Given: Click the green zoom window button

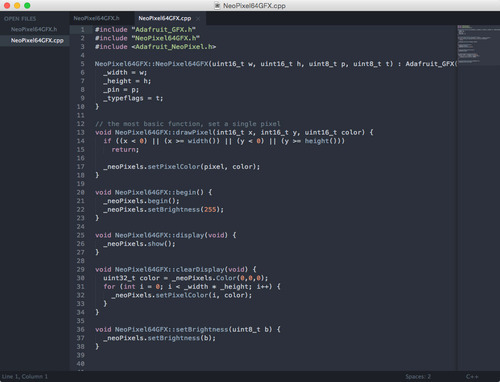Looking at the screenshot, I should click(27, 5).
